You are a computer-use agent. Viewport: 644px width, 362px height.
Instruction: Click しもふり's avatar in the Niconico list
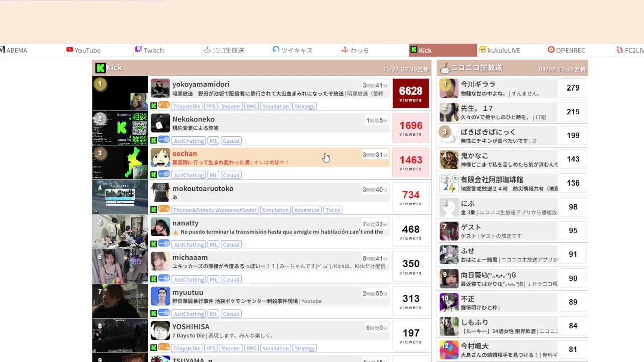tap(449, 326)
